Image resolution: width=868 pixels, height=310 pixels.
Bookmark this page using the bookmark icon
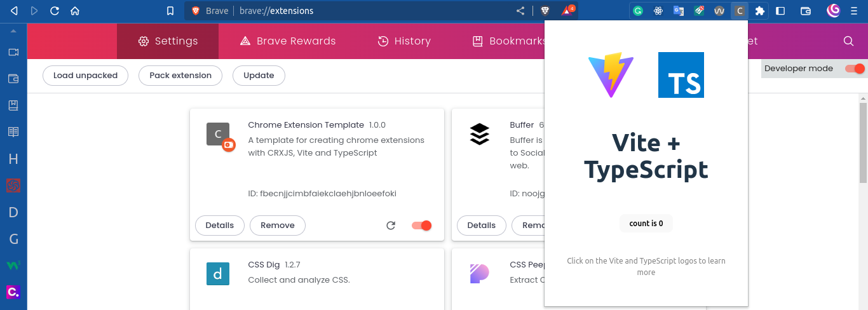170,11
